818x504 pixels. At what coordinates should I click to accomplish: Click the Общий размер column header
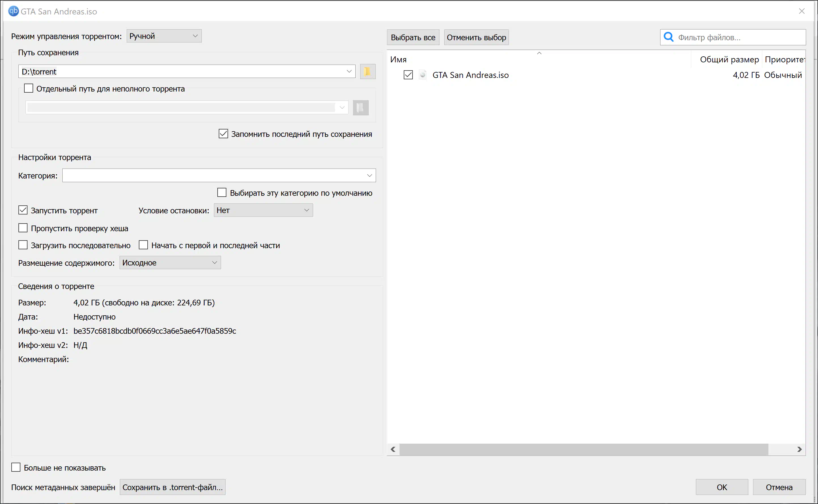(x=727, y=59)
